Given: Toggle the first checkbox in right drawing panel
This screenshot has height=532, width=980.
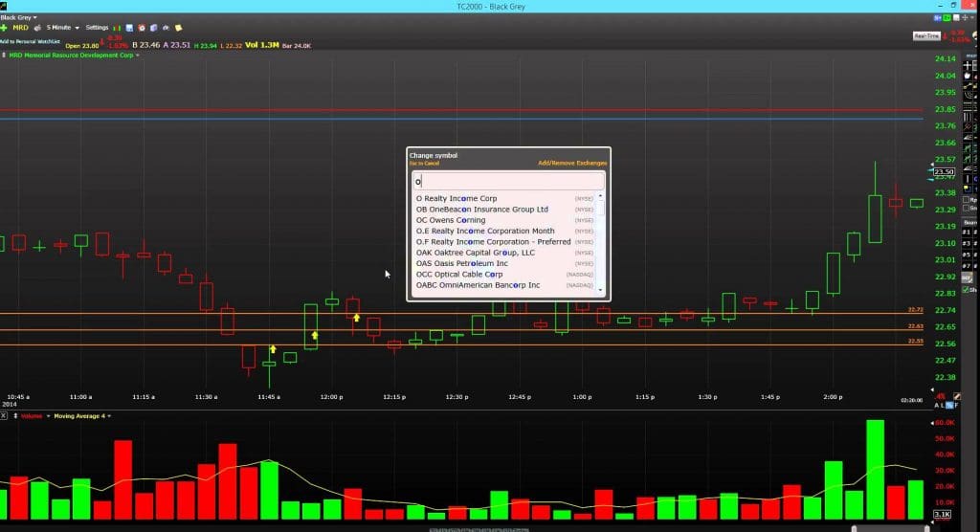Looking at the screenshot, I should click(967, 200).
